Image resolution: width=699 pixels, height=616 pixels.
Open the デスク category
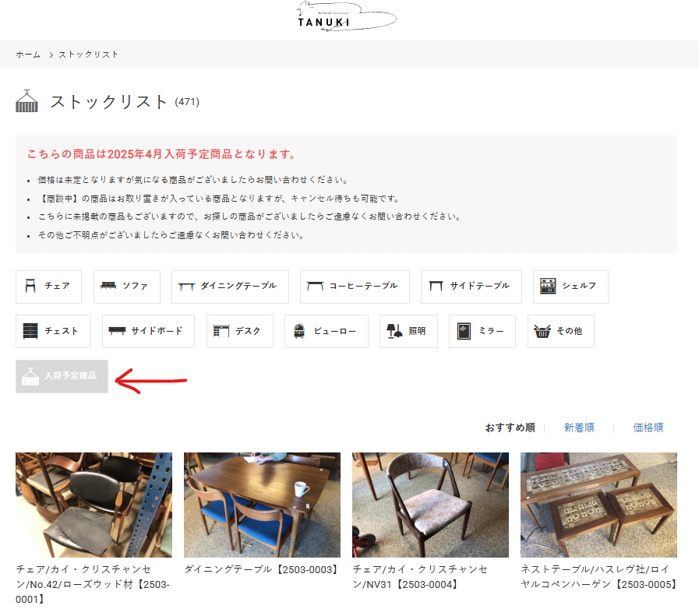click(x=239, y=331)
